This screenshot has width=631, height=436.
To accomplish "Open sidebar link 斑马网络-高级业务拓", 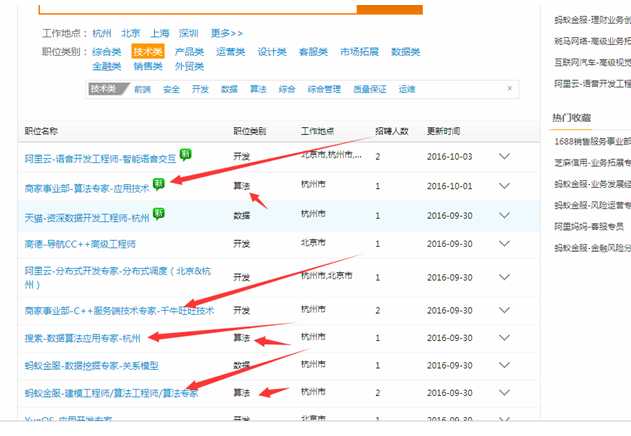I will point(592,41).
